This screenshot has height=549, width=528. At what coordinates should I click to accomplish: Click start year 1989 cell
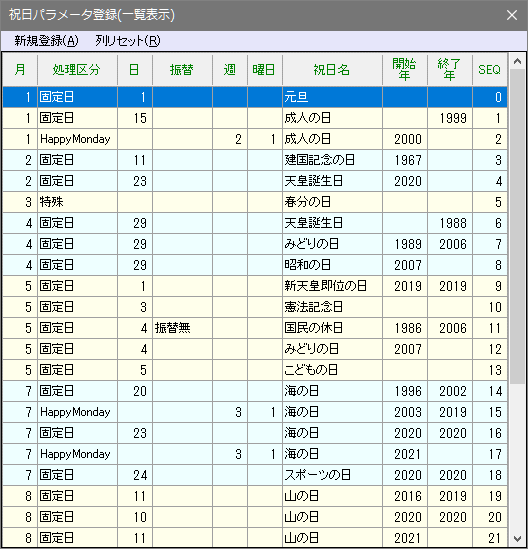point(405,244)
